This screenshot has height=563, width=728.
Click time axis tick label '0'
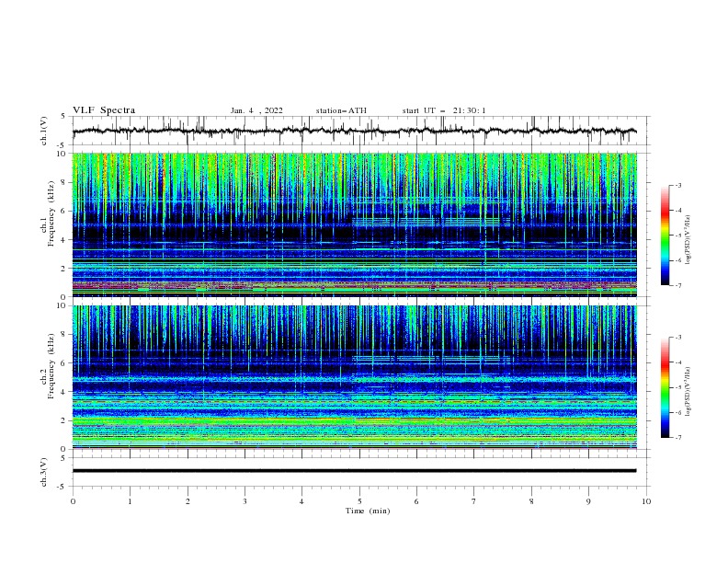73,501
